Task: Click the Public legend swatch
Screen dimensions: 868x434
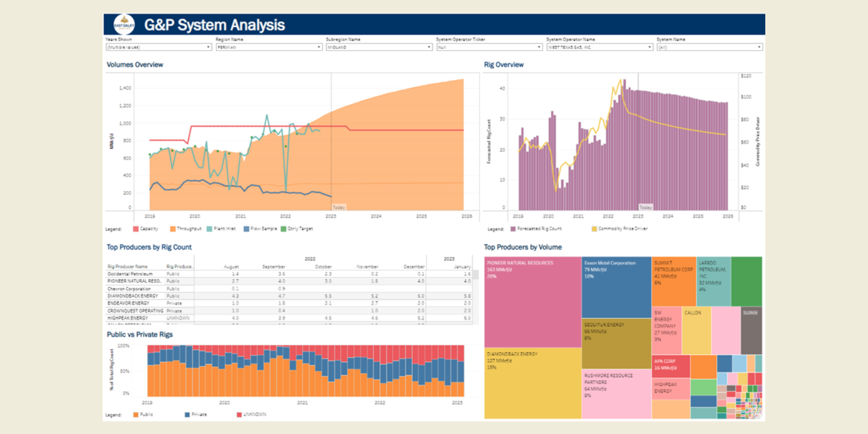Action: click(135, 415)
